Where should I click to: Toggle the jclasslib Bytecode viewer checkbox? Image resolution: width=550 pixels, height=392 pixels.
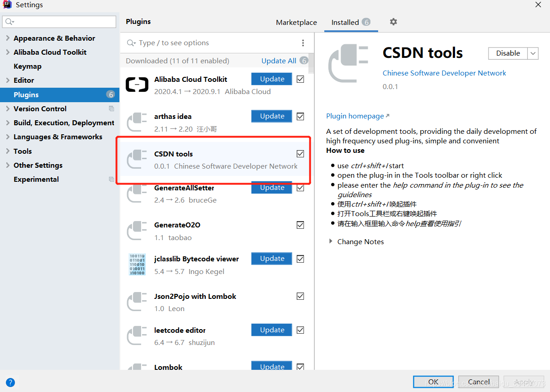pos(300,259)
